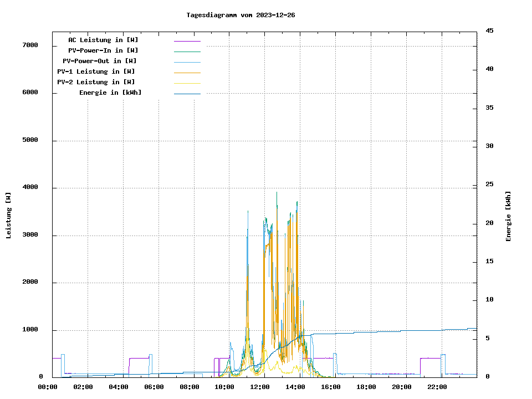Click the PV-Power-Out legend entry text
532x399 pixels.
(x=99, y=61)
